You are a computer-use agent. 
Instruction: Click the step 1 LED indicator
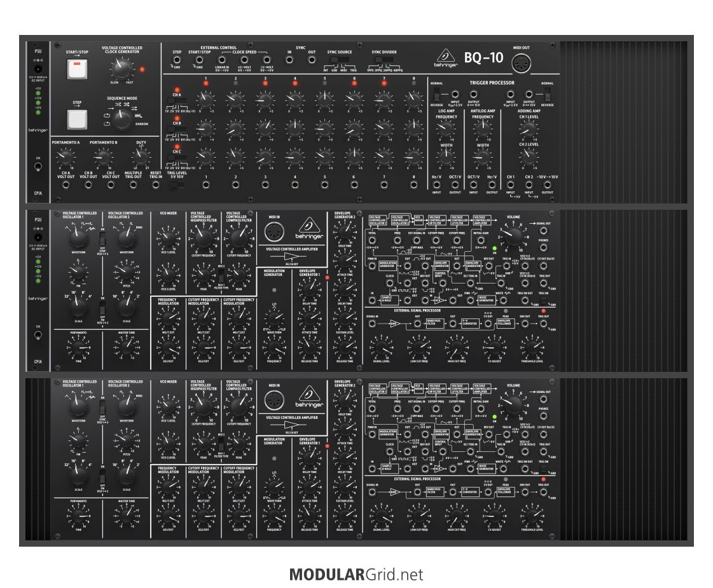pos(205,83)
